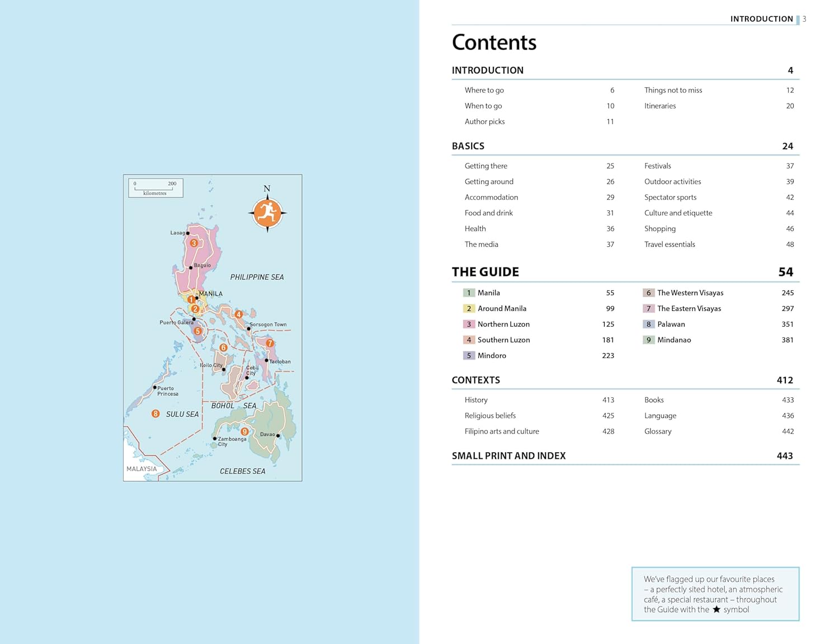Open the 'Where to go' entry
Screen dimensions: 839x644
click(x=484, y=90)
